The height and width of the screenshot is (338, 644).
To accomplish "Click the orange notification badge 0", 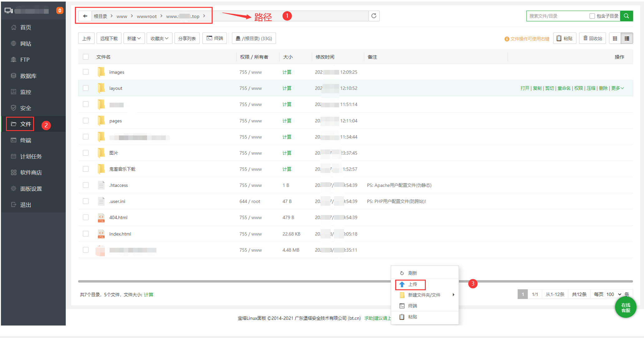I will point(60,10).
